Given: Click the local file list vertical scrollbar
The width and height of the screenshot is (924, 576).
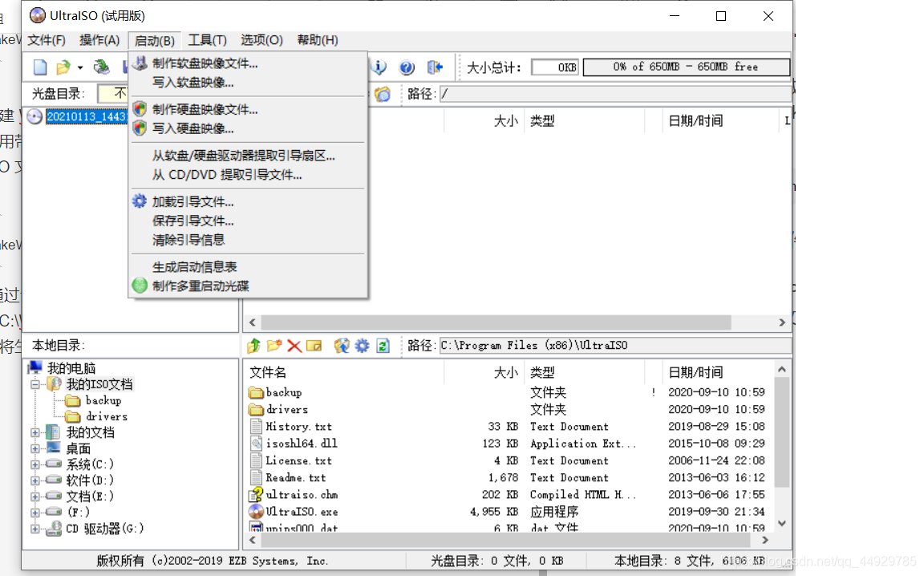Looking at the screenshot, I should (782, 432).
